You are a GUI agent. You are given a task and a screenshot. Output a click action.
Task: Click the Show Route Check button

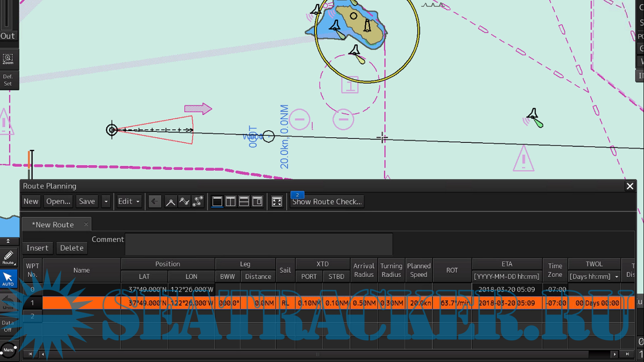pos(327,202)
